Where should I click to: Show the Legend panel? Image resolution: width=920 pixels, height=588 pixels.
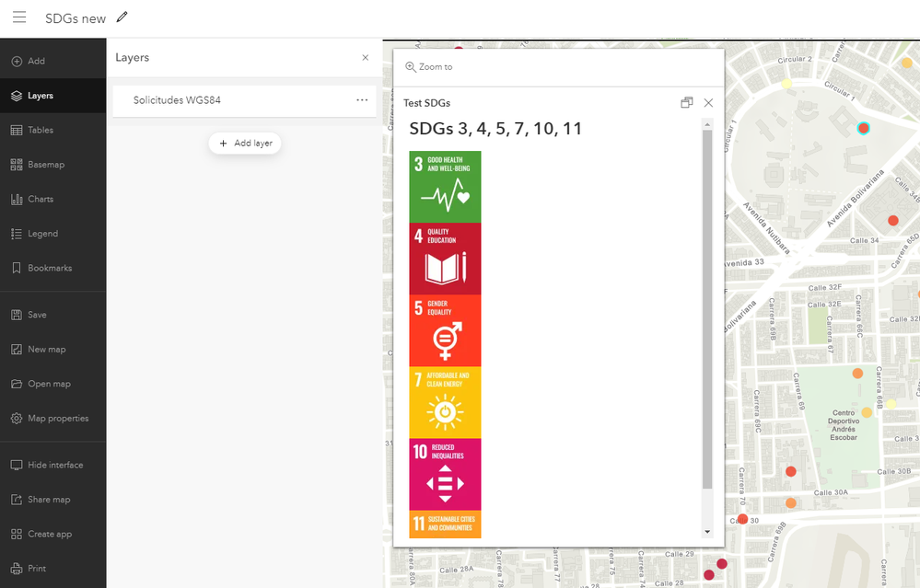tap(52, 234)
